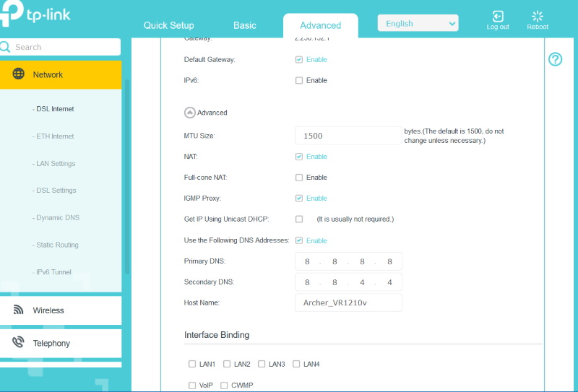Click the Reboot icon
The width and height of the screenshot is (578, 392).
point(538,16)
